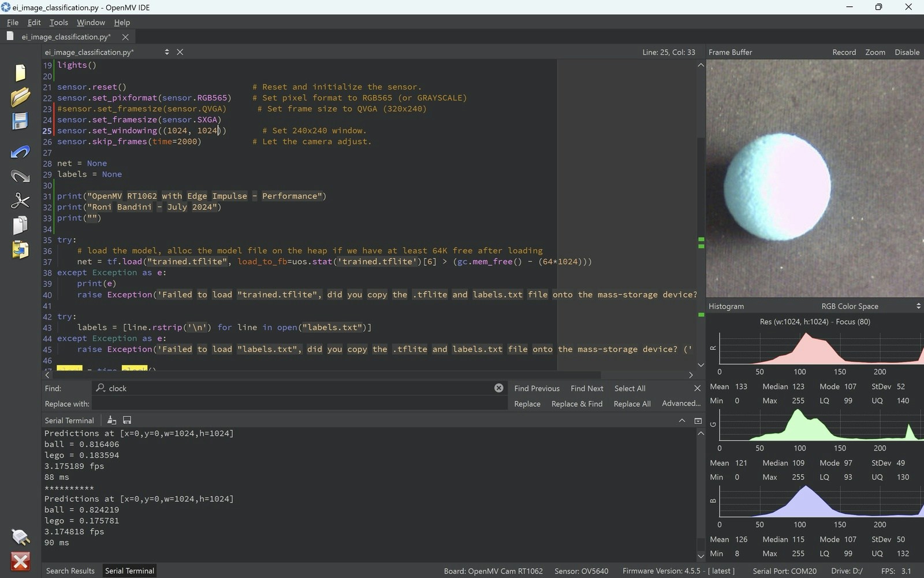The height and width of the screenshot is (578, 924).
Task: Click the Cut scissors icon
Action: (20, 201)
